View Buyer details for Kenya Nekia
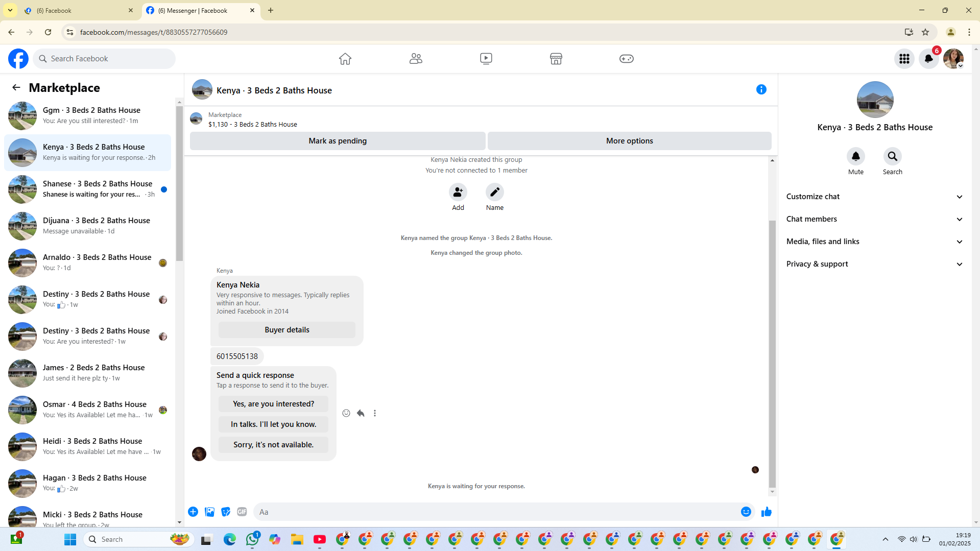Screen dimensions: 980x551 tap(287, 330)
